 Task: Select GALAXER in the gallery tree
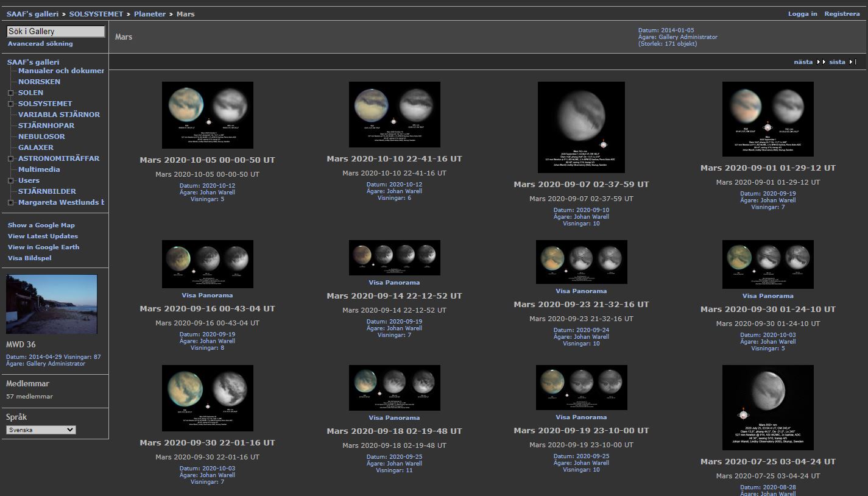(36, 147)
